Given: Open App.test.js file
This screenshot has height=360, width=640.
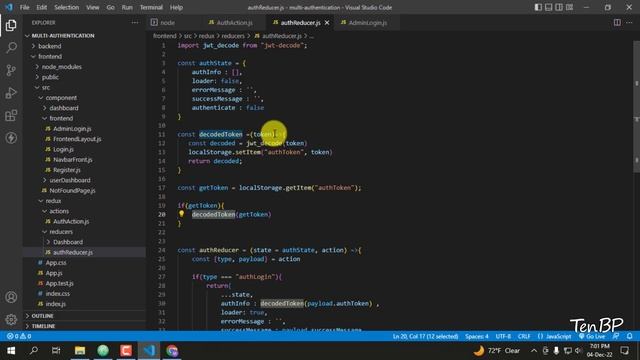Looking at the screenshot, I should 60,283.
